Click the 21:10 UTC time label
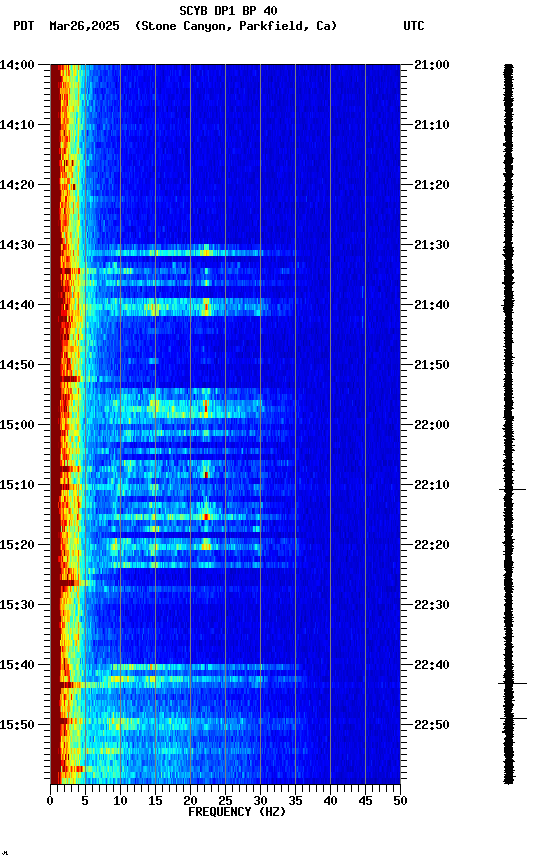The height and width of the screenshot is (864, 552). coord(432,125)
